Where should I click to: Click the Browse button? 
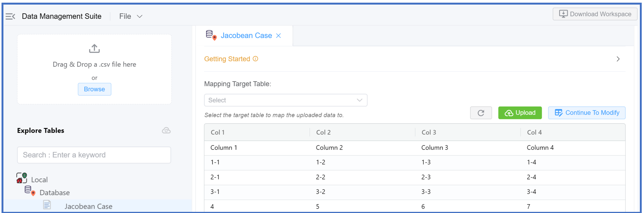point(94,89)
